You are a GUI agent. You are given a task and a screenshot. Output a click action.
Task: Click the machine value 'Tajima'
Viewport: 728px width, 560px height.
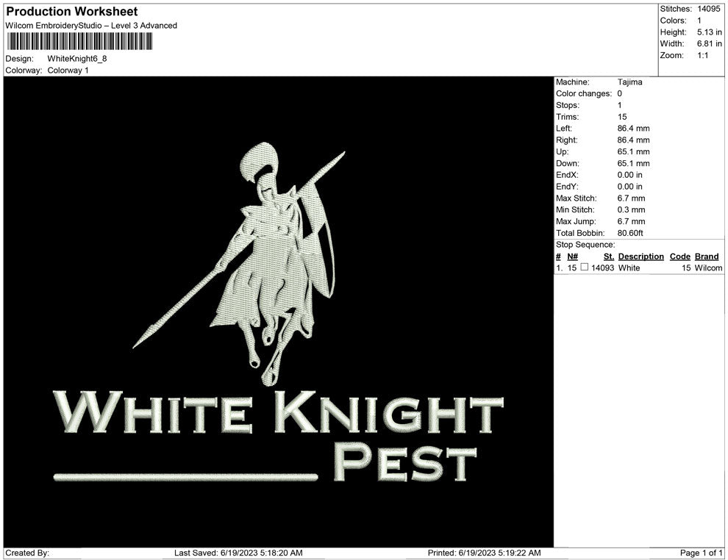point(629,82)
